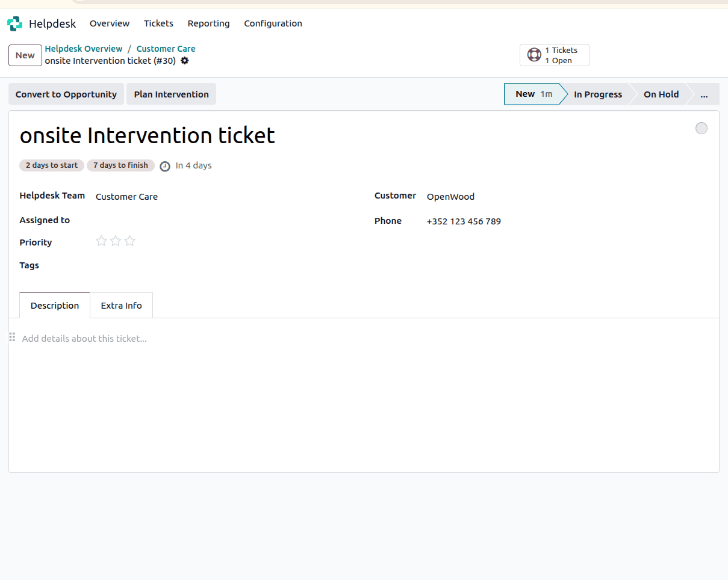Viewport: 728px width, 580px height.
Task: Move ticket to In Progress stage
Action: click(x=597, y=94)
